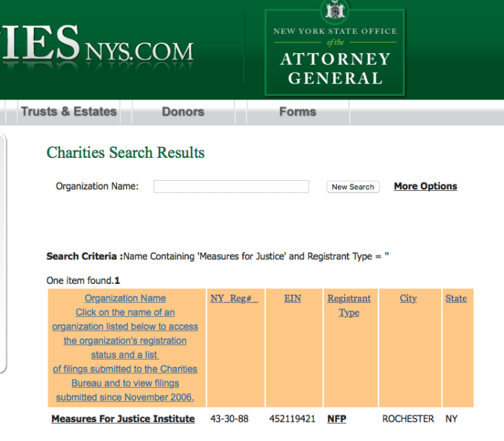This screenshot has width=504, height=441.
Task: Open the More Options link
Action: coord(425,186)
